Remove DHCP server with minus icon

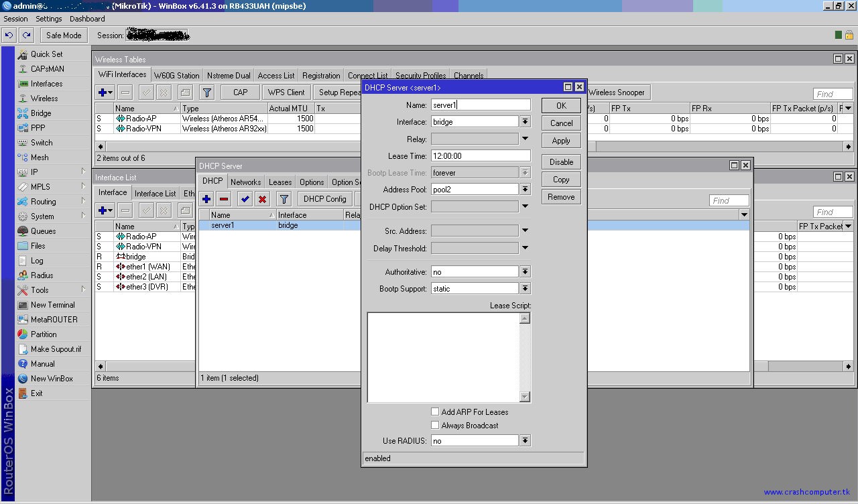click(x=224, y=199)
